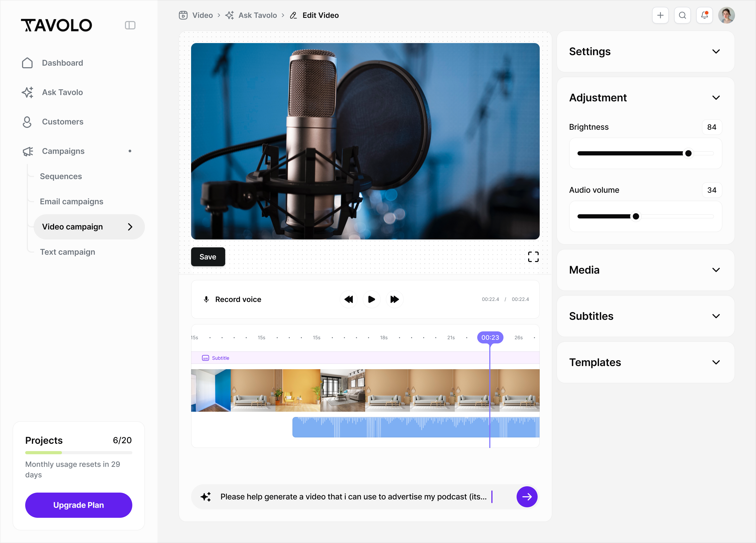Click the Upgrade Plan button

pyautogui.click(x=78, y=505)
